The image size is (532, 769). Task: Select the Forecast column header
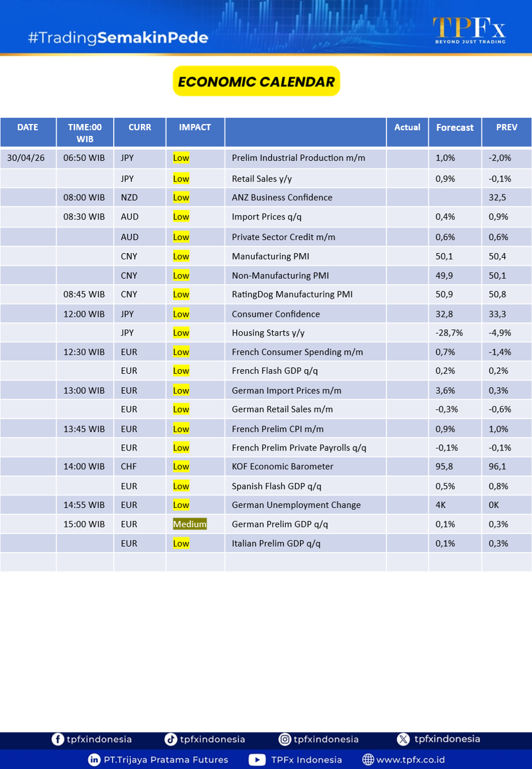pos(455,128)
